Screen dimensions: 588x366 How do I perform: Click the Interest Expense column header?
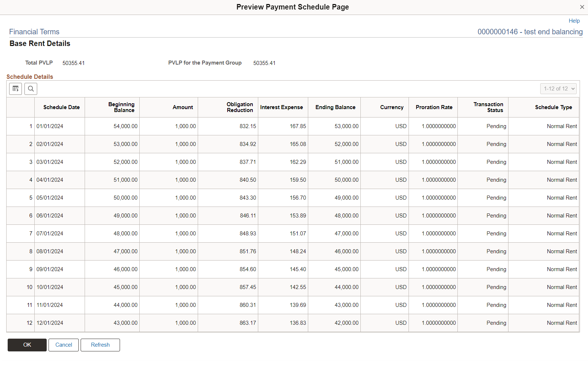tap(282, 107)
